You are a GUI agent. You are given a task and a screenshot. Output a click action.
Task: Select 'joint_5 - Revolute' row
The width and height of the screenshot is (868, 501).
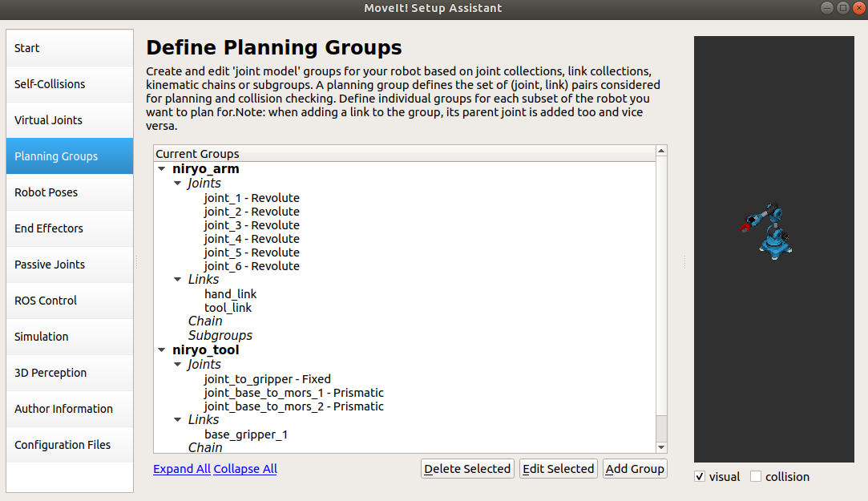[252, 253]
